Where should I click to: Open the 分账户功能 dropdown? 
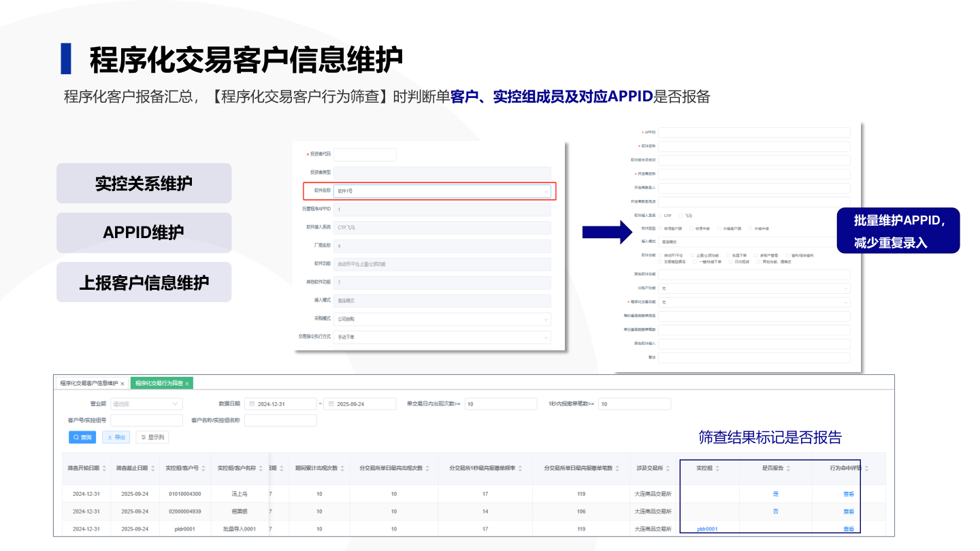pyautogui.click(x=754, y=288)
